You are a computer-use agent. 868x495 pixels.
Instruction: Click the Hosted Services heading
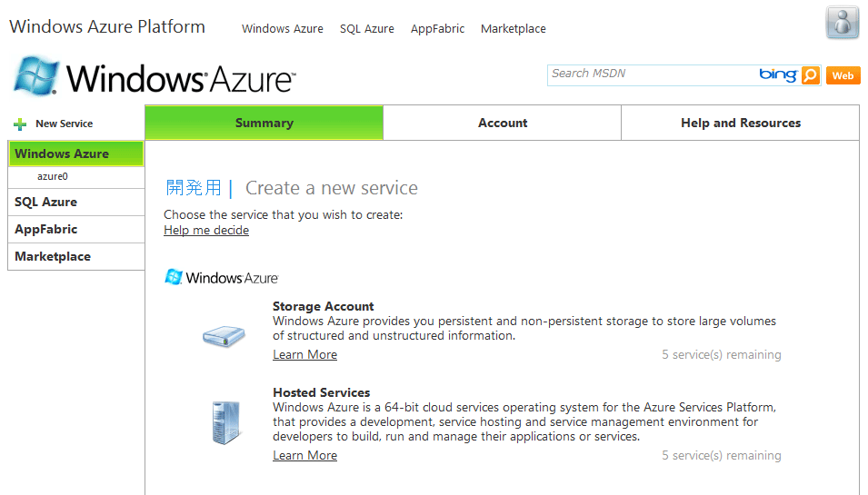[x=321, y=392]
